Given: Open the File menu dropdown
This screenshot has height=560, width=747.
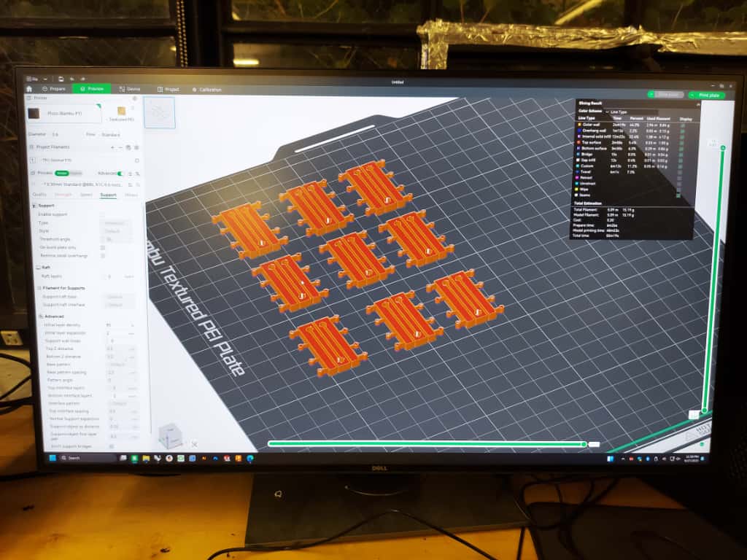Looking at the screenshot, I should (x=34, y=79).
